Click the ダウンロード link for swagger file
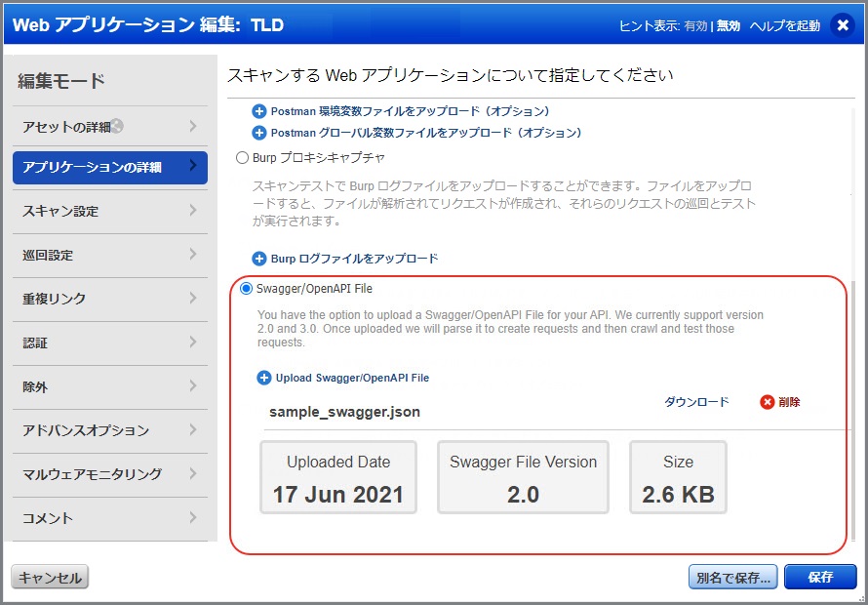 696,402
